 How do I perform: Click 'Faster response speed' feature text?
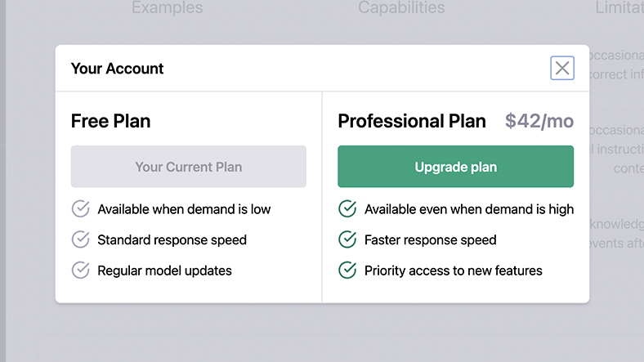(x=430, y=239)
